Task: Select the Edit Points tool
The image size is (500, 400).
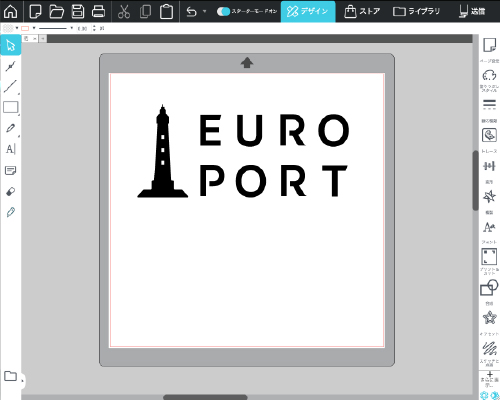Action: click(x=11, y=66)
